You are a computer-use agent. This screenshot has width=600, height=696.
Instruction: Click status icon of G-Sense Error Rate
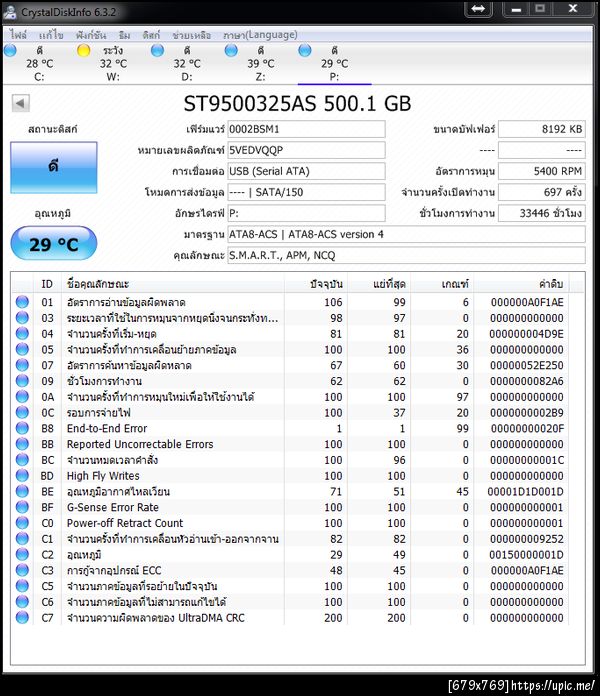pyautogui.click(x=22, y=507)
